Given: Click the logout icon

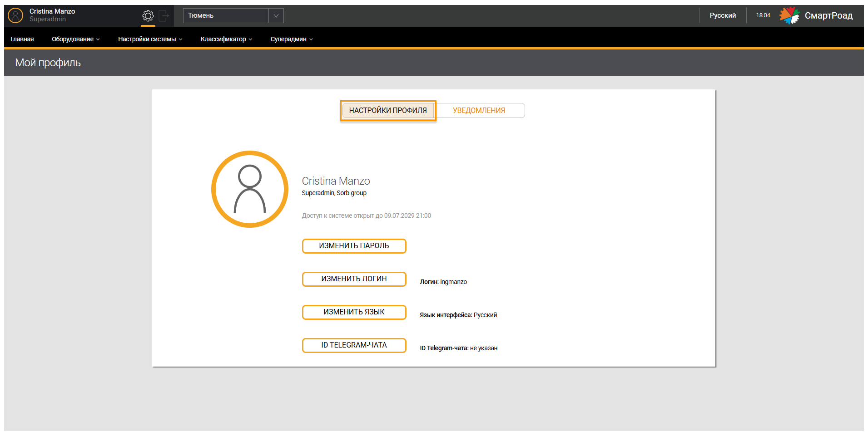Looking at the screenshot, I should pyautogui.click(x=164, y=16).
